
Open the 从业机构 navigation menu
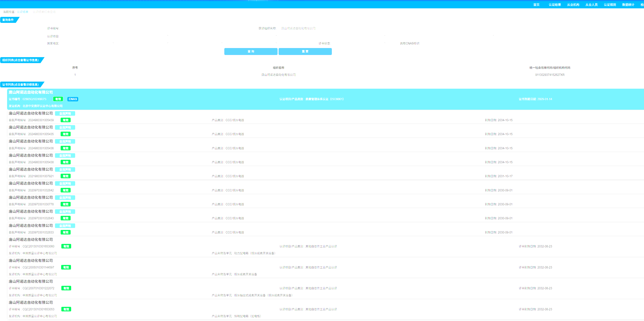[573, 5]
